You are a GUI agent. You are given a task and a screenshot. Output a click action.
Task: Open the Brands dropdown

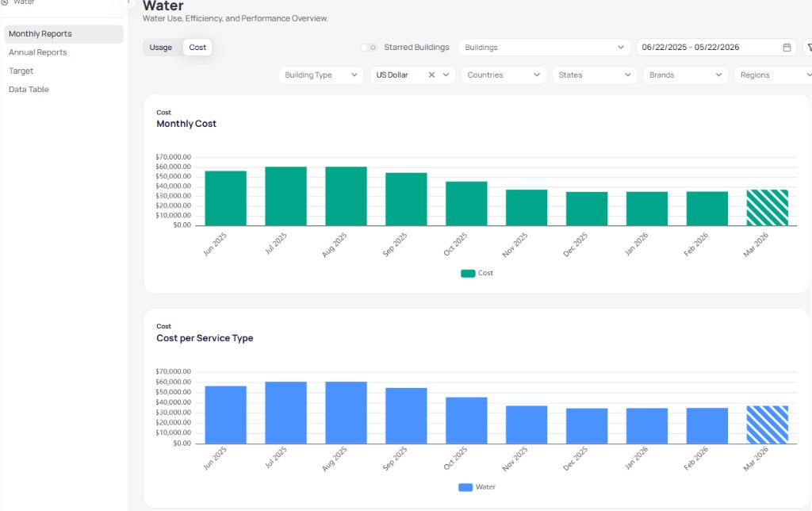tap(686, 75)
